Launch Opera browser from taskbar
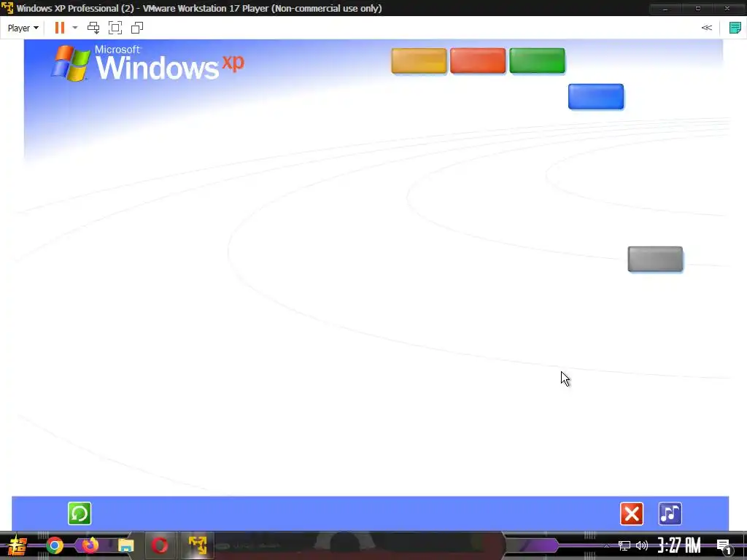This screenshot has width=747, height=560. pos(160,545)
